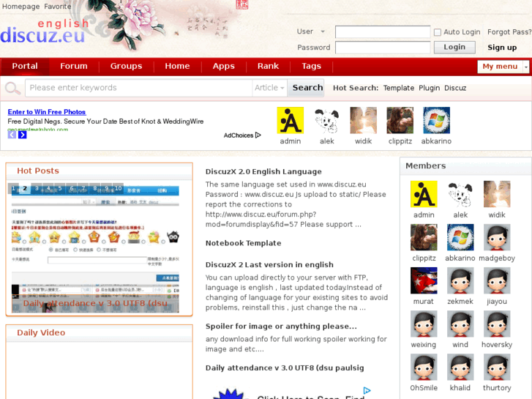Viewport: 532px width, 399px height.
Task: Open the Rank nav tab
Action: coord(268,66)
